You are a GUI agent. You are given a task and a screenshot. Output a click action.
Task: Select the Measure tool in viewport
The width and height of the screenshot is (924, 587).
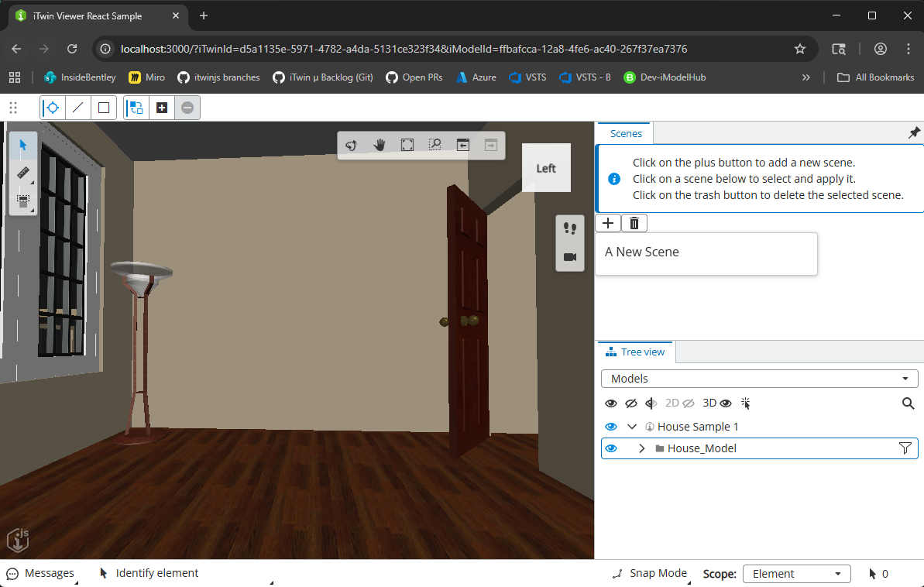click(x=22, y=172)
